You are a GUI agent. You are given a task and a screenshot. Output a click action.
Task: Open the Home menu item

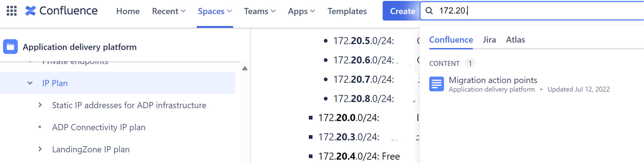(x=128, y=11)
